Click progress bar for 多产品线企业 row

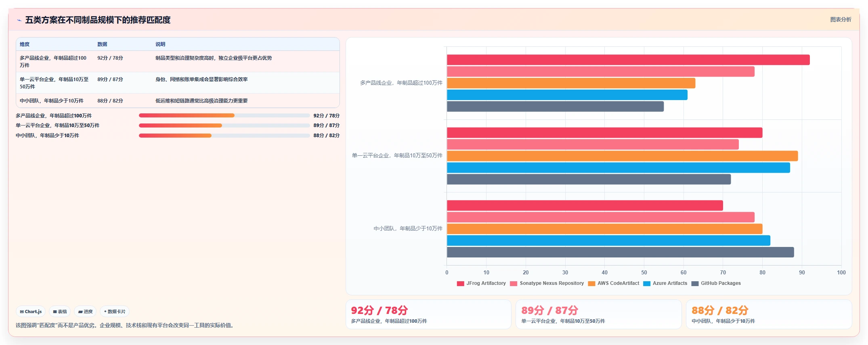224,115
